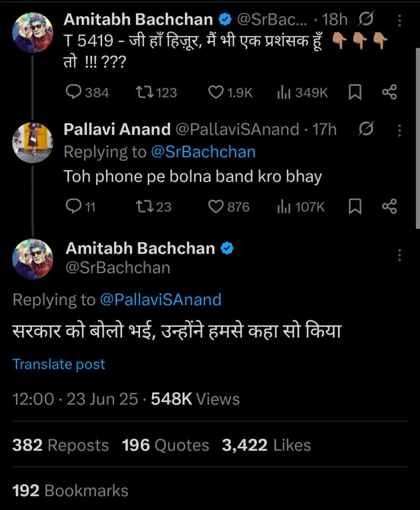The height and width of the screenshot is (510, 420).
Task: Share Pallavi Anand's reply
Action: click(x=390, y=207)
